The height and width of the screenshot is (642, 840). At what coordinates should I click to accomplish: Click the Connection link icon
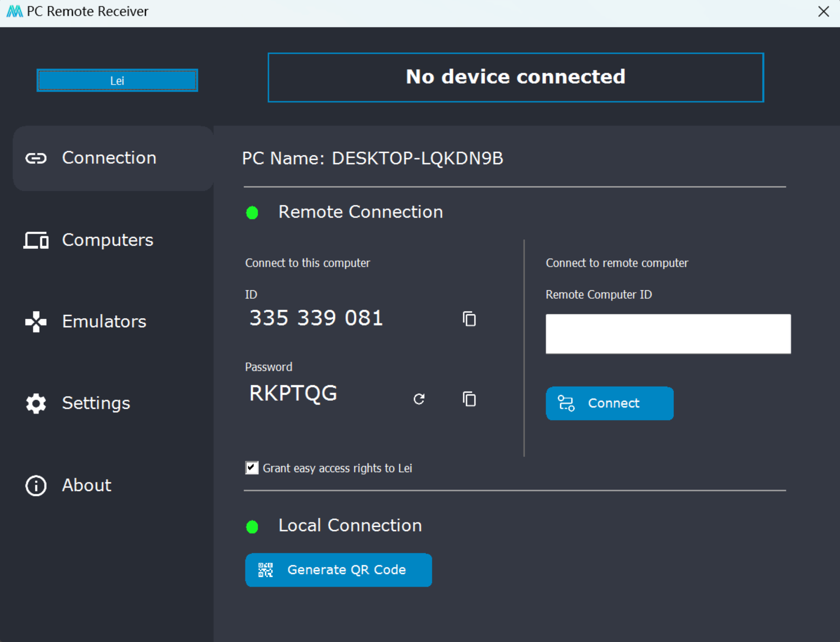(x=35, y=158)
